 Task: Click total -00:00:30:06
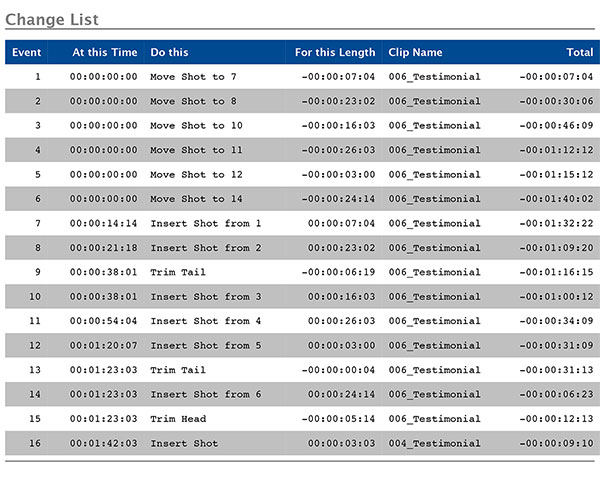click(556, 101)
